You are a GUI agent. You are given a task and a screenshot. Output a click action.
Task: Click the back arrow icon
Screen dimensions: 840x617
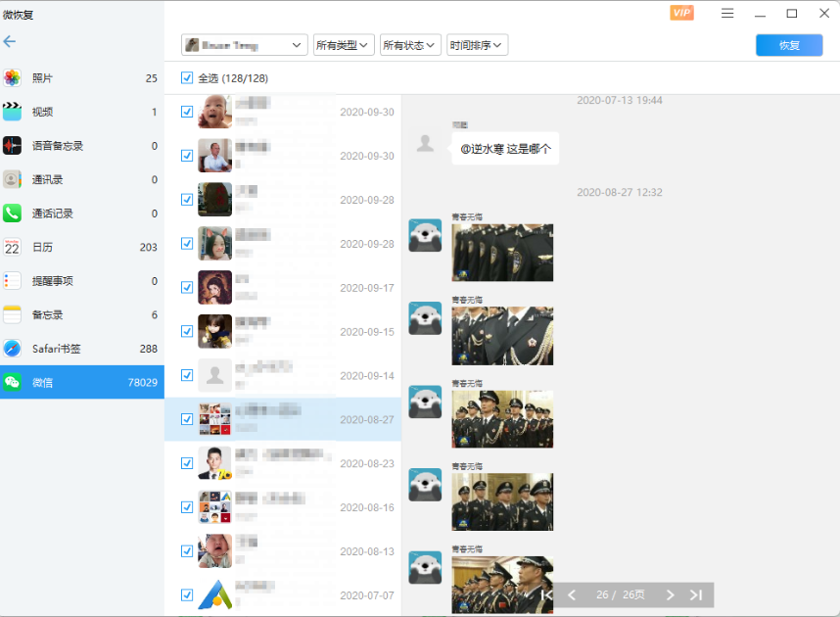[x=10, y=41]
